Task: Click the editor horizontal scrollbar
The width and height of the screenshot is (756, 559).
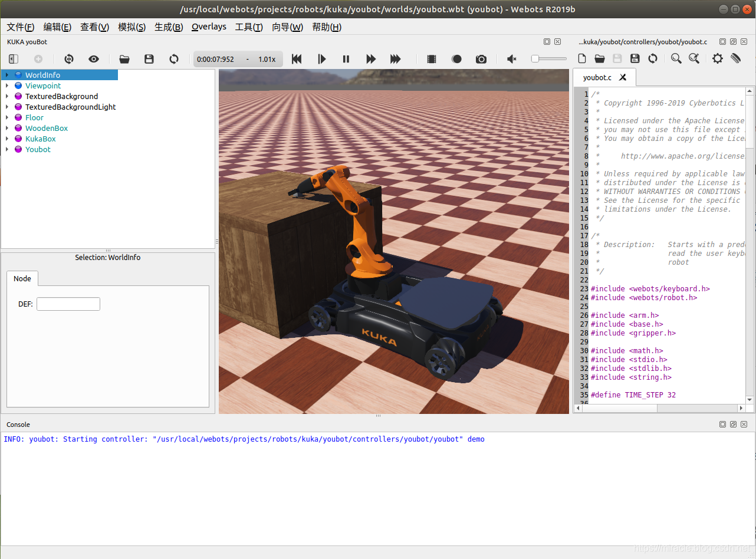Action: [x=660, y=408]
